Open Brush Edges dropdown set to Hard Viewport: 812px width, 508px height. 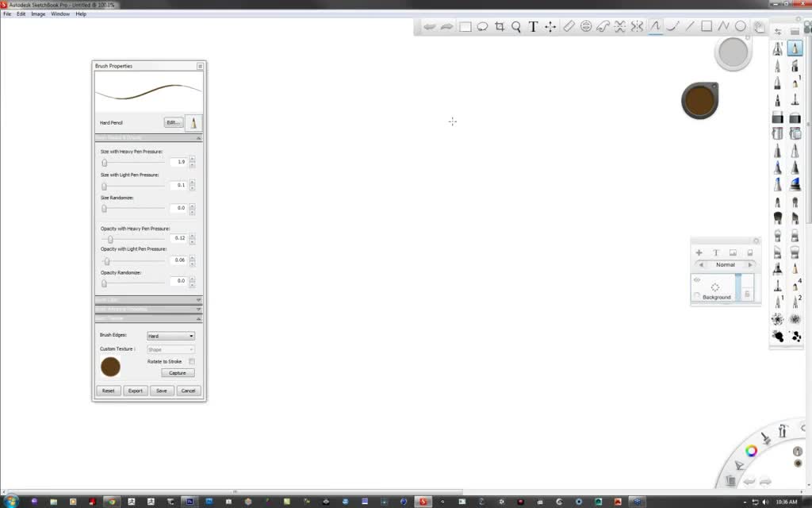click(171, 336)
